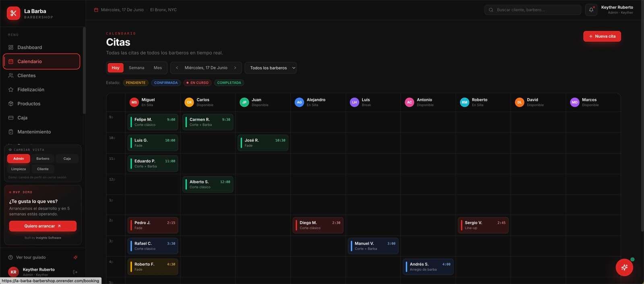Image resolution: width=644 pixels, height=284 pixels.
Task: Click the logout icon beside Keyther Ruberto
Action: click(75, 272)
